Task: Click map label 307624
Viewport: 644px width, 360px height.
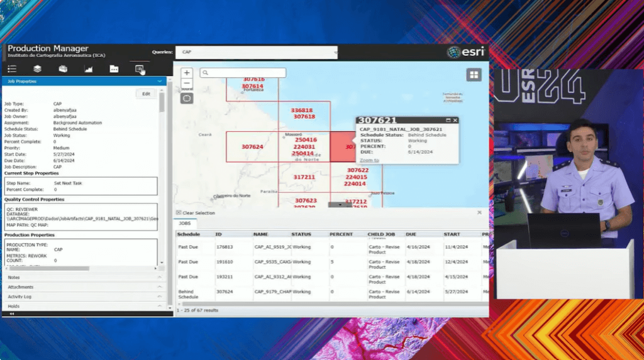Action: point(252,147)
